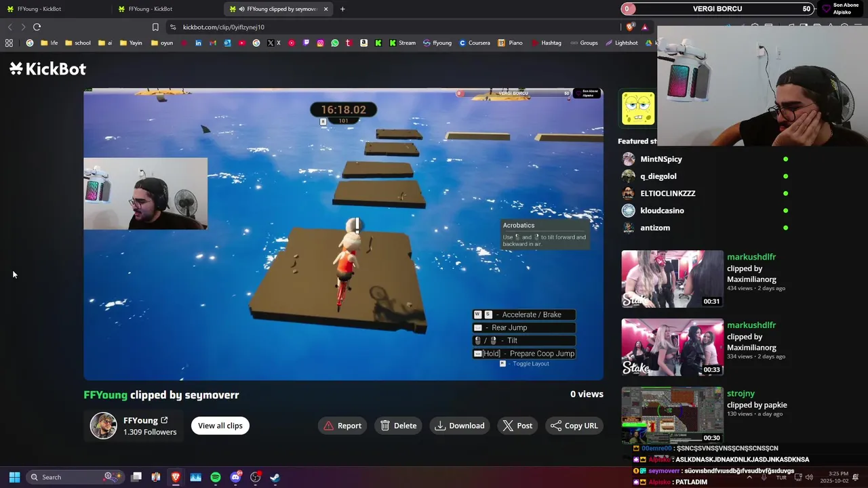Open the strojny channel name link
The height and width of the screenshot is (488, 868).
tap(741, 393)
